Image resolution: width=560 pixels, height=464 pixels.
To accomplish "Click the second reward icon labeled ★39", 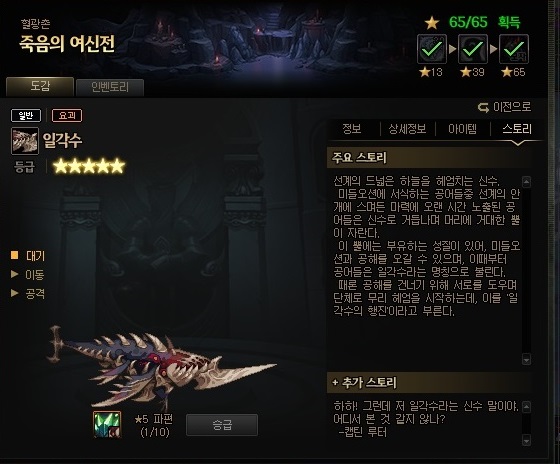I will 473,49.
